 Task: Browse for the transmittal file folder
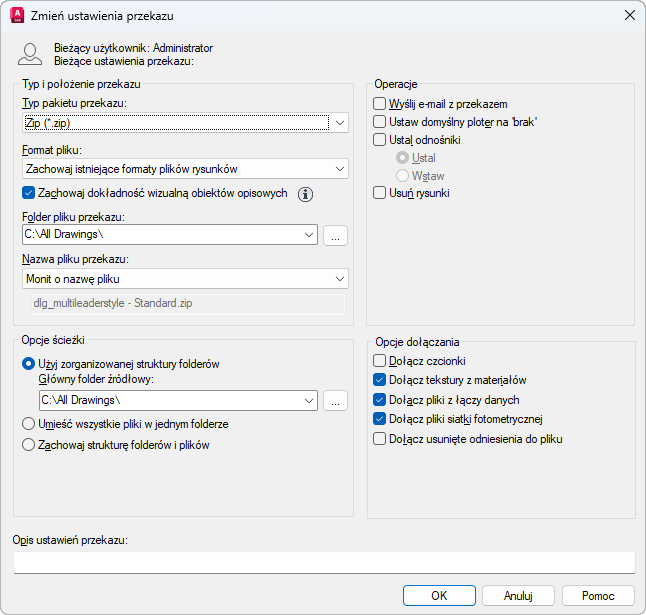tap(335, 235)
